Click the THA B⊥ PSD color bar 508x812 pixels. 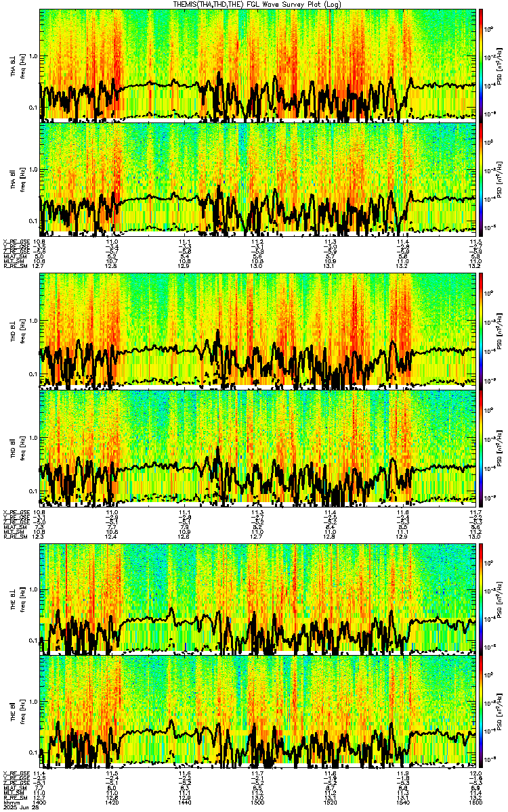pos(481,65)
